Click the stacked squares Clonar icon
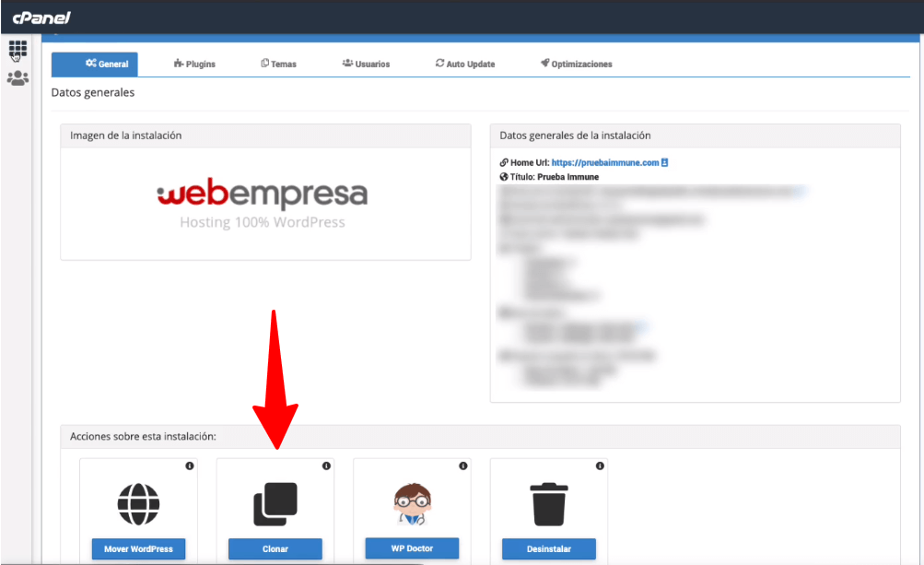Viewport: 924px width, 565px height. 275,504
